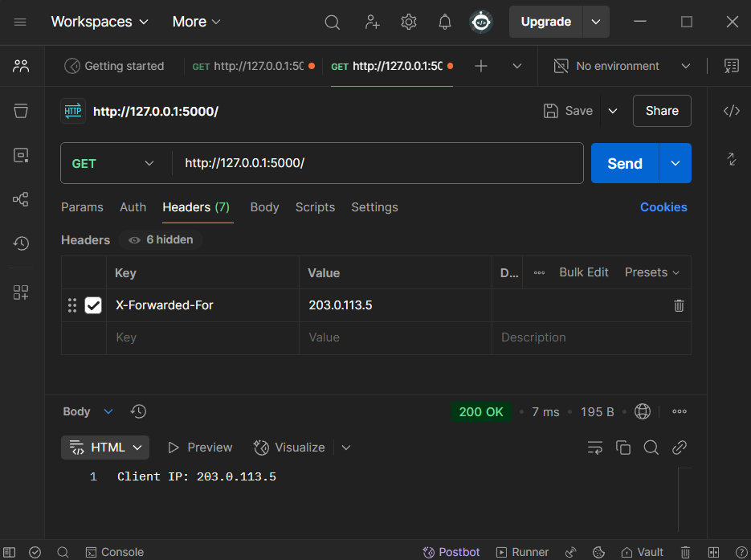Show the 6 hidden headers
Screen dimensions: 751x560
[x=161, y=239]
